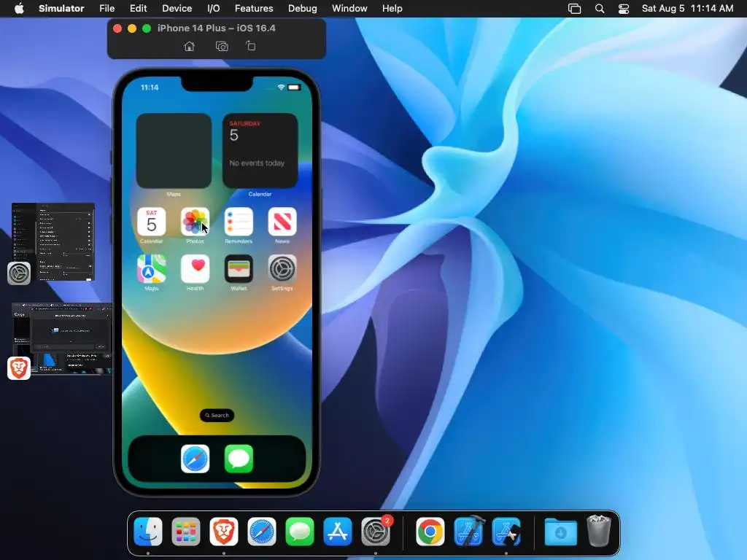The height and width of the screenshot is (560, 747).
Task: Open the Wallet app on the iPhone
Action: pyautogui.click(x=239, y=269)
